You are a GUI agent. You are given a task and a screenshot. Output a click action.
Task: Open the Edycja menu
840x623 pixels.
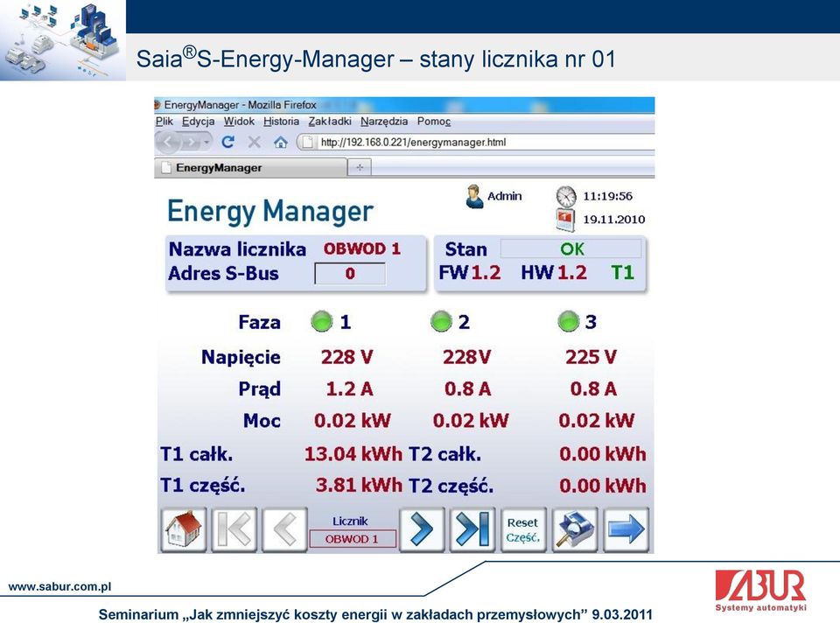[x=199, y=122]
